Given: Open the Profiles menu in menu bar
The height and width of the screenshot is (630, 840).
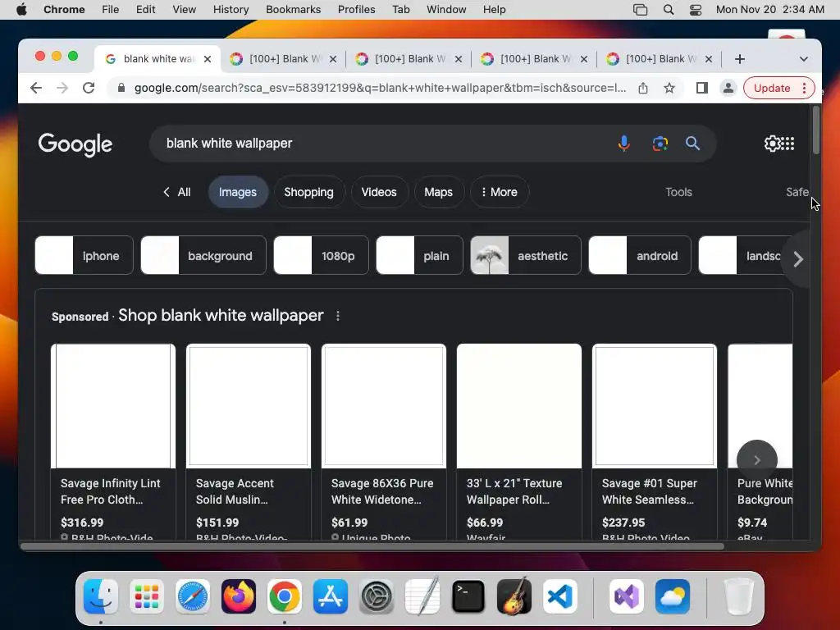Looking at the screenshot, I should coord(356,10).
